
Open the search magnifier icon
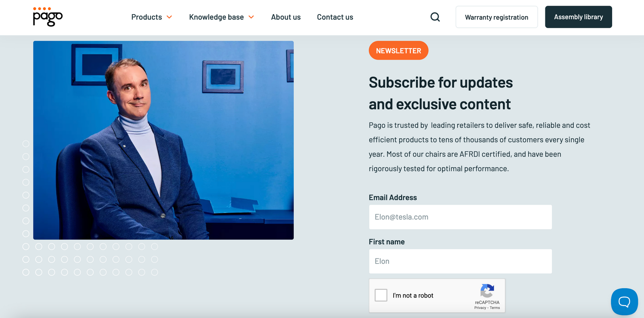[435, 17]
